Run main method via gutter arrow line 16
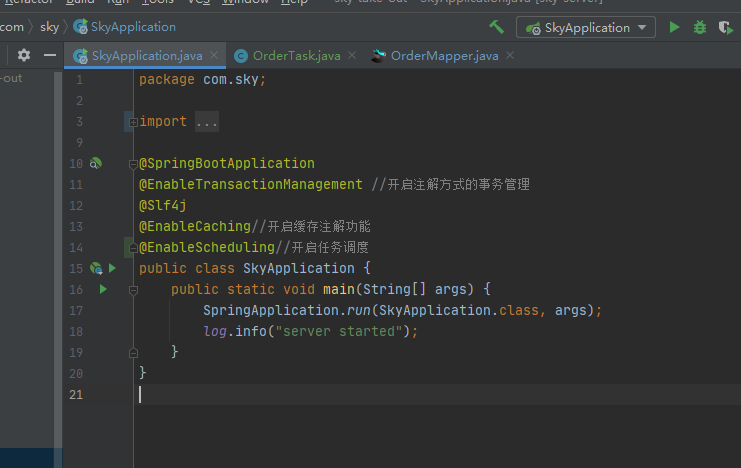The height and width of the screenshot is (468, 741). pos(103,289)
